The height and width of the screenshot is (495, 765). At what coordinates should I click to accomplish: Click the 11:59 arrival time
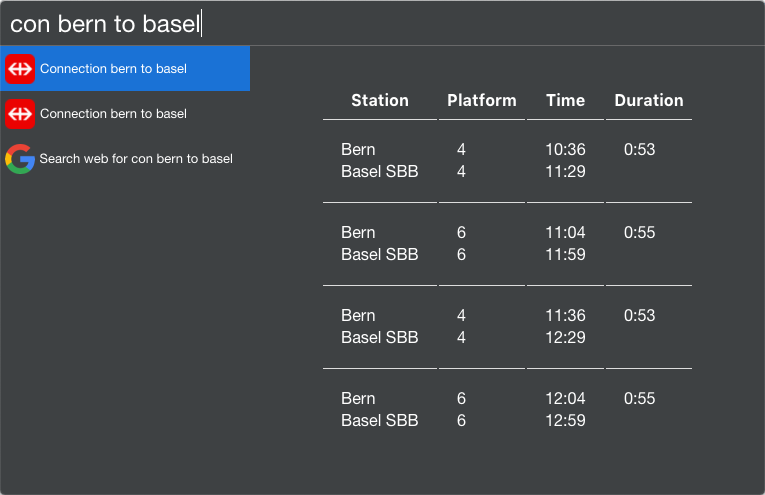(x=565, y=255)
